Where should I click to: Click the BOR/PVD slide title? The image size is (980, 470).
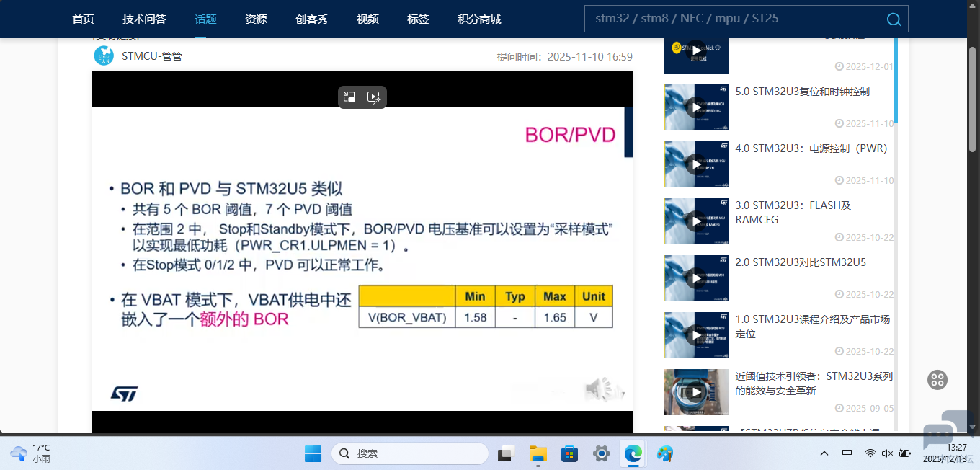click(x=570, y=135)
